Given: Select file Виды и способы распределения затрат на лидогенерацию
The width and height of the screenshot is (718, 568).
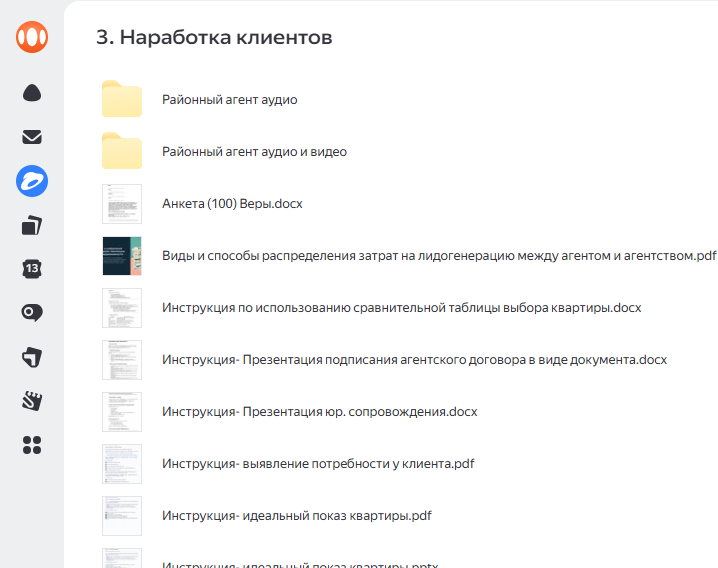Looking at the screenshot, I should (439, 256).
